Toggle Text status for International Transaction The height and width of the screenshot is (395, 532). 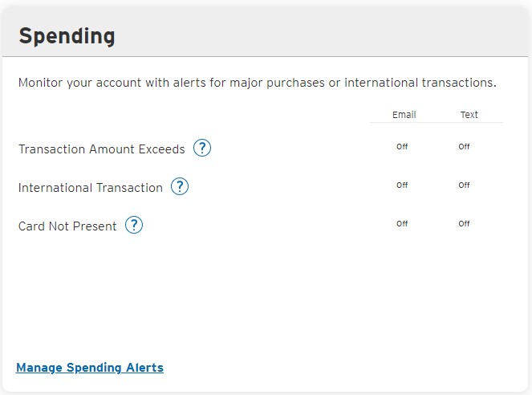(464, 185)
